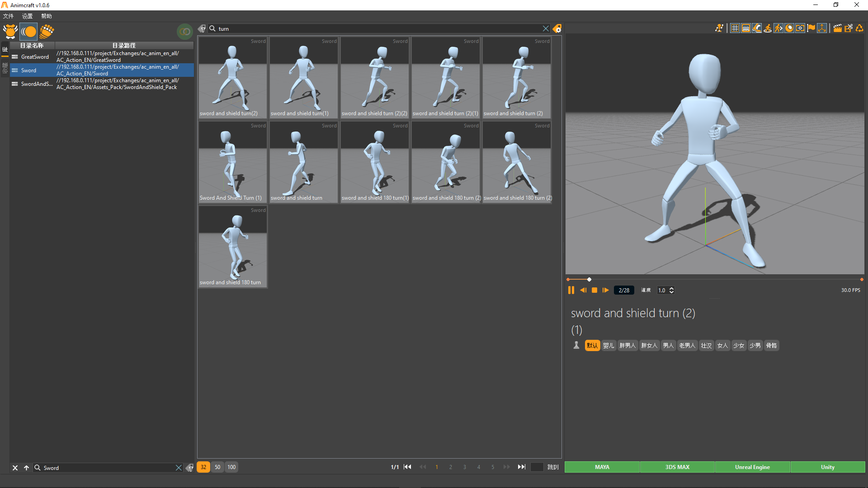This screenshot has height=488, width=868.
Task: Open the 帮助 menu
Action: click(46, 16)
